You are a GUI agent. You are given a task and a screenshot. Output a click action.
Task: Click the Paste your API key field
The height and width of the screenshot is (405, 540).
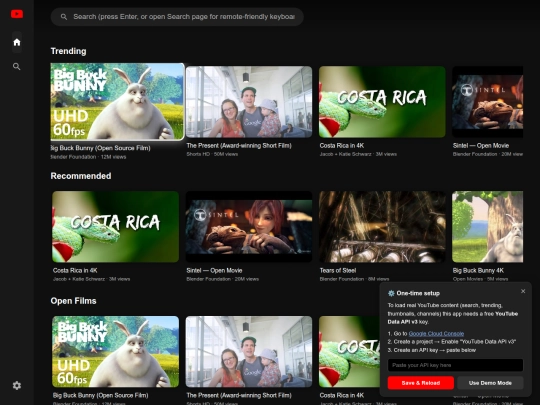455,365
